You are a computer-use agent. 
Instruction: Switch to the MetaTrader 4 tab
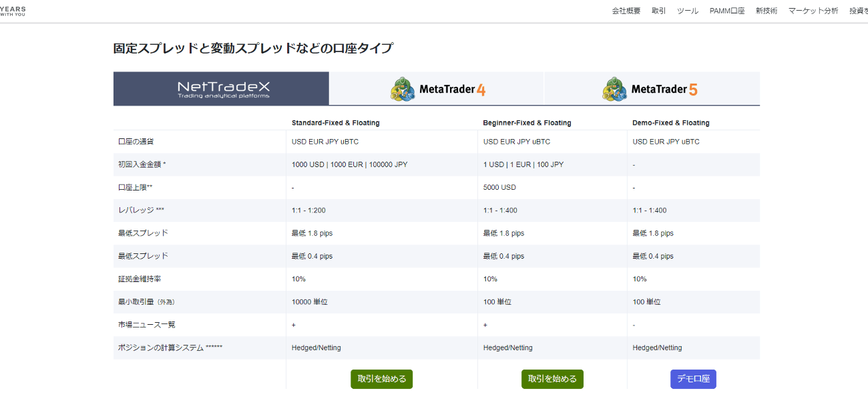point(437,88)
